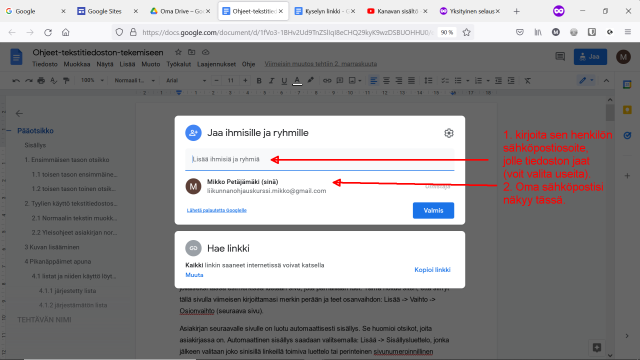Reload the page in browser
The image size is (640, 360).
pyautogui.click(x=48, y=32)
